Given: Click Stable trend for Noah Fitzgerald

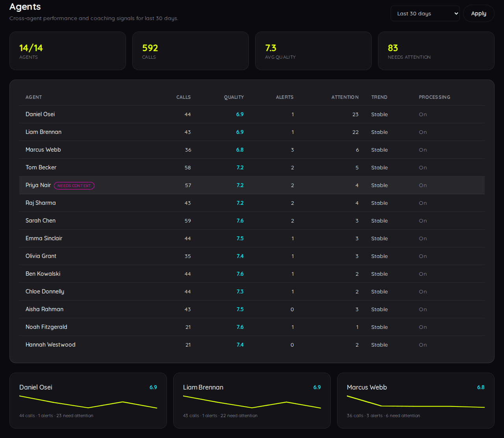Looking at the screenshot, I should [380, 327].
